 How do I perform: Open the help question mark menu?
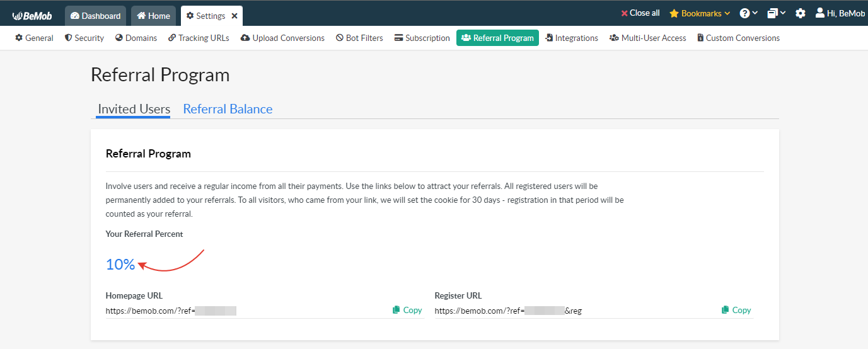748,13
